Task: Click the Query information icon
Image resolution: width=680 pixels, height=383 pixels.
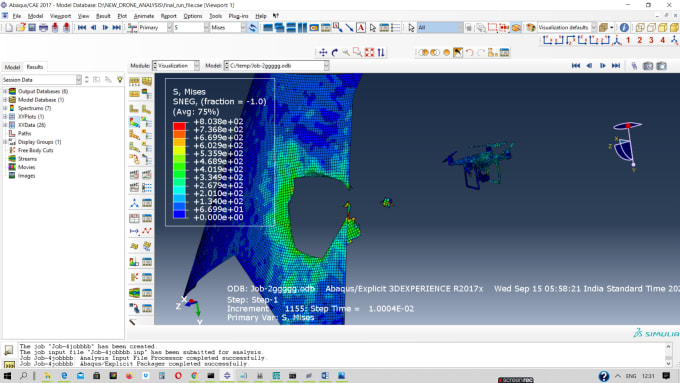Action: (x=624, y=28)
